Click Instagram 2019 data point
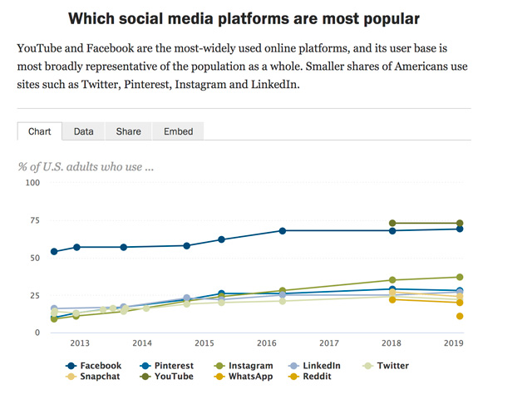 pyautogui.click(x=460, y=277)
